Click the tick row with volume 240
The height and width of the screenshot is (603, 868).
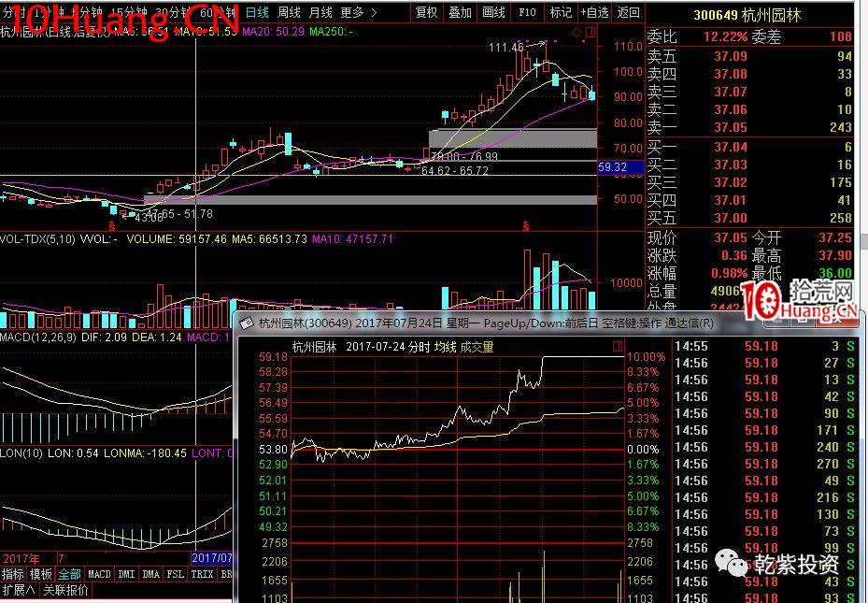coord(764,447)
